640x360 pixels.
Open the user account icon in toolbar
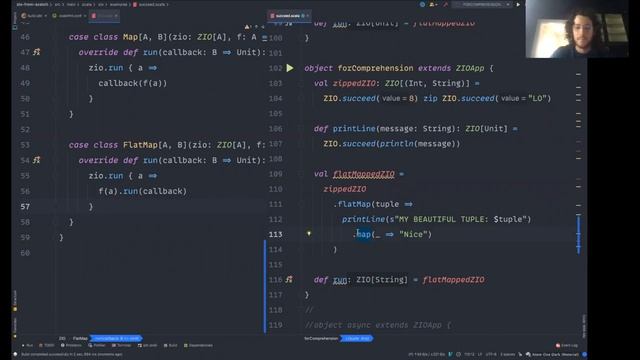pos(432,4)
